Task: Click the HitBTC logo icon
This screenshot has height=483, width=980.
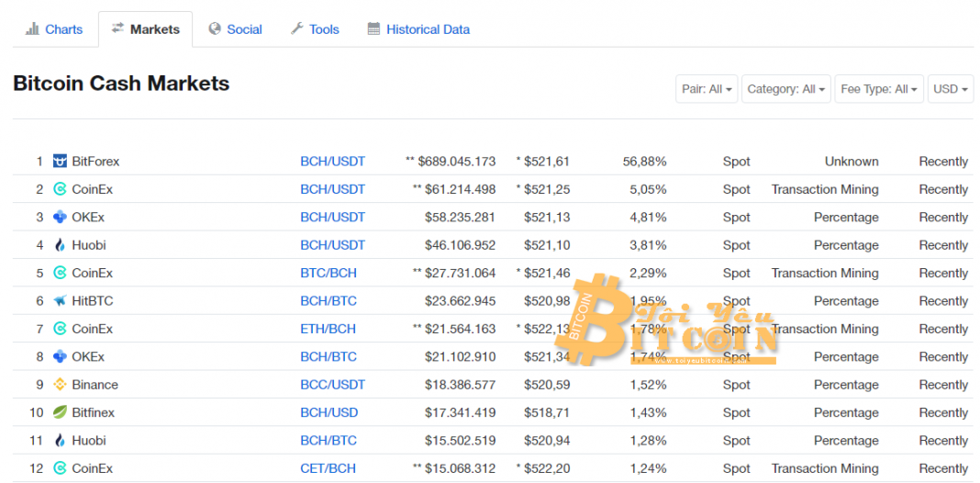Action: click(60, 301)
